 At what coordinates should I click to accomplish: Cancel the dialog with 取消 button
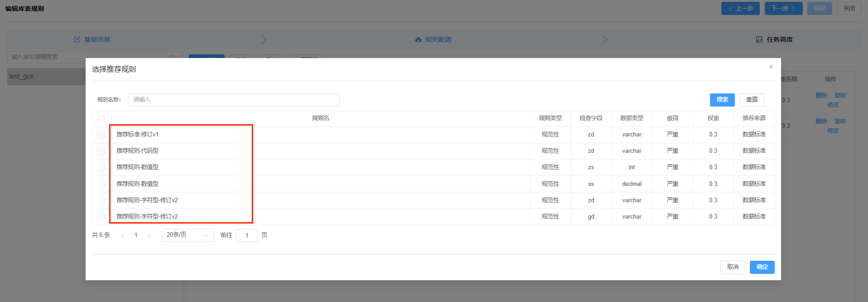click(732, 267)
